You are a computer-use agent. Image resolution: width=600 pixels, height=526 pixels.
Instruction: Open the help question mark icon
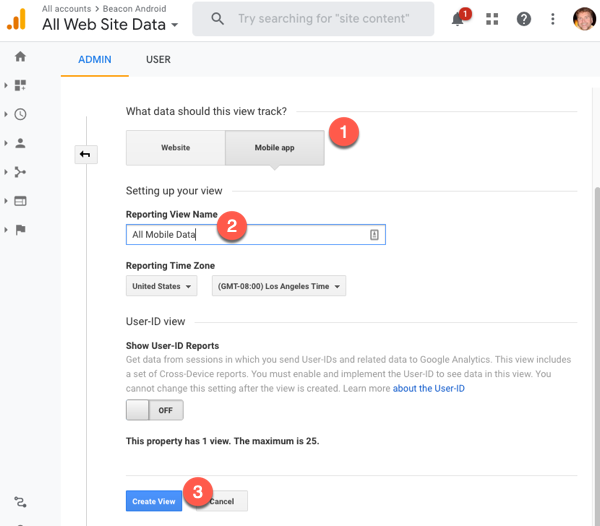tap(523, 19)
